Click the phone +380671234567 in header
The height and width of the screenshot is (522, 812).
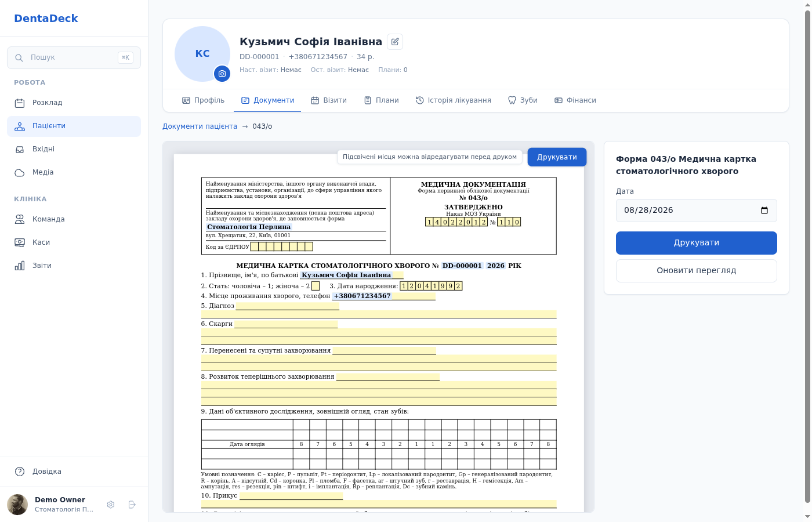tap(318, 57)
